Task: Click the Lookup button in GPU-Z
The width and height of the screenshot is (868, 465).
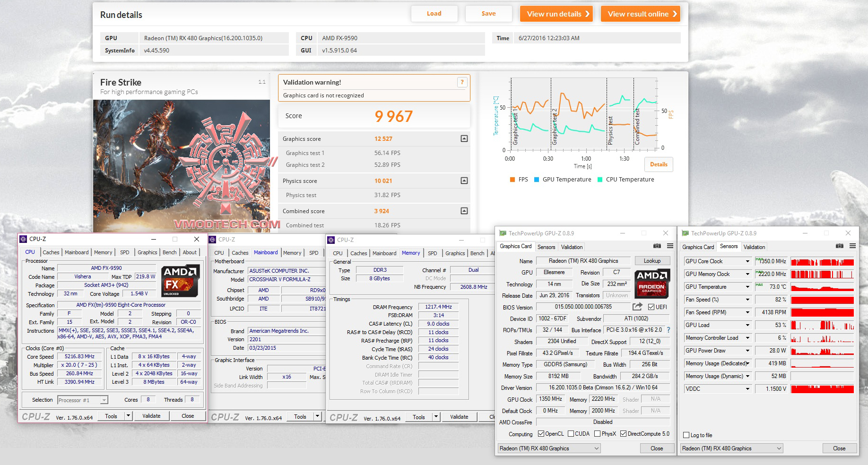Action: [x=652, y=261]
